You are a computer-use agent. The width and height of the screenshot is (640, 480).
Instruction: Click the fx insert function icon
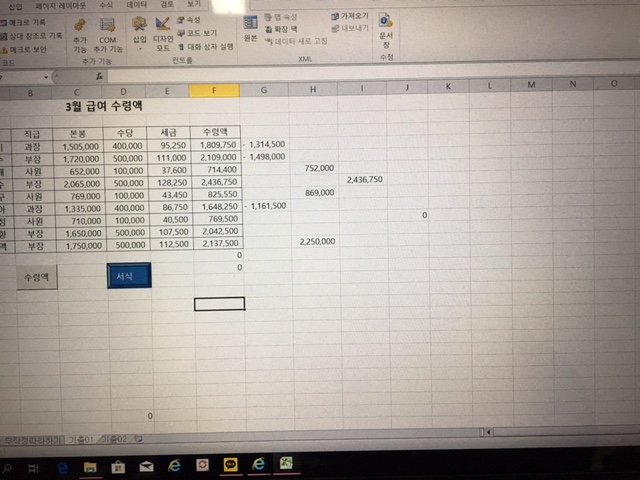(x=98, y=76)
